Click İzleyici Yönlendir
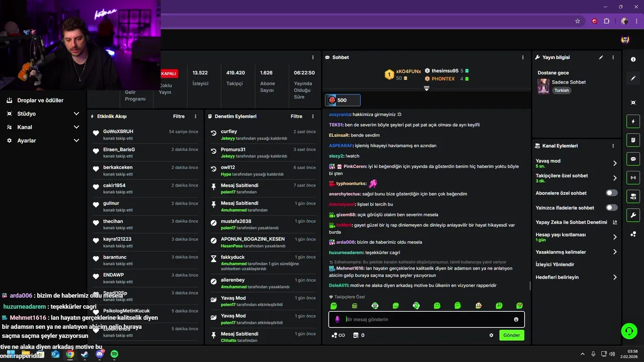This screenshot has width=644, height=362. click(x=555, y=264)
